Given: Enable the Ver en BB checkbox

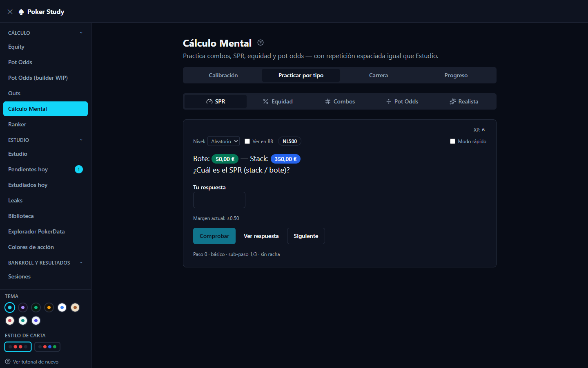Looking at the screenshot, I should point(247,141).
